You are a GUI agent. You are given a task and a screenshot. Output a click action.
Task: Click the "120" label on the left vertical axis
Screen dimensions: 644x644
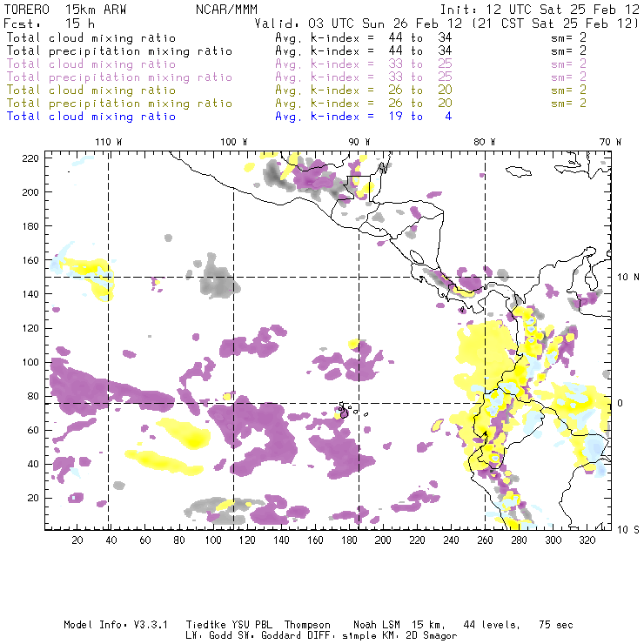tap(30, 329)
